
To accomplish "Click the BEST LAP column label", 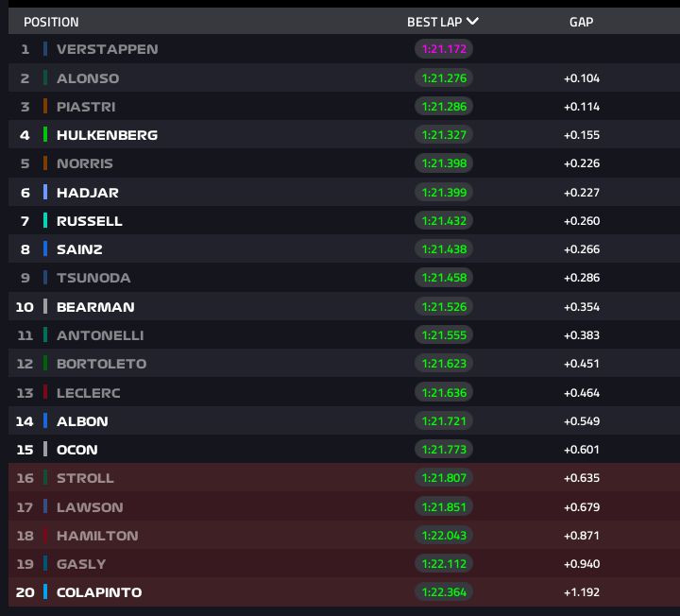I will 434,22.
